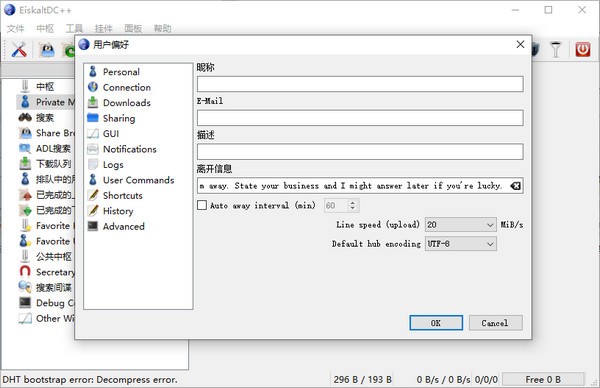Confirm preferences with the OK button
The image size is (600, 388).
pyautogui.click(x=436, y=323)
